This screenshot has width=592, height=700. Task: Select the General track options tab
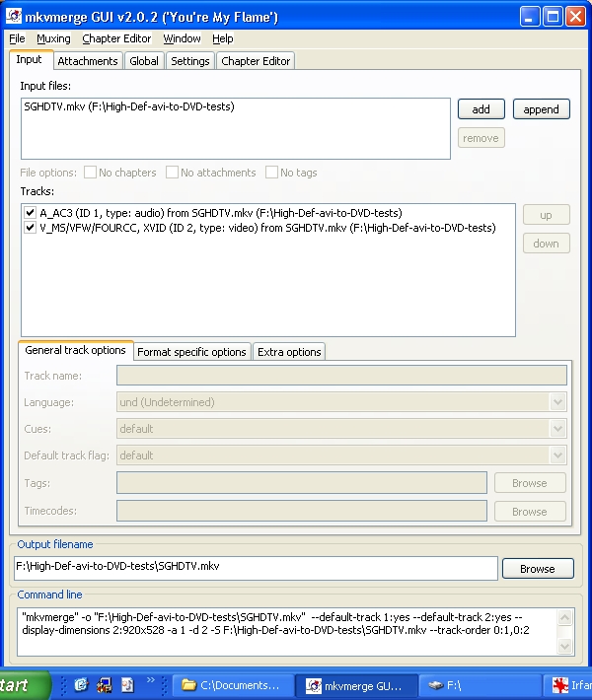(75, 350)
